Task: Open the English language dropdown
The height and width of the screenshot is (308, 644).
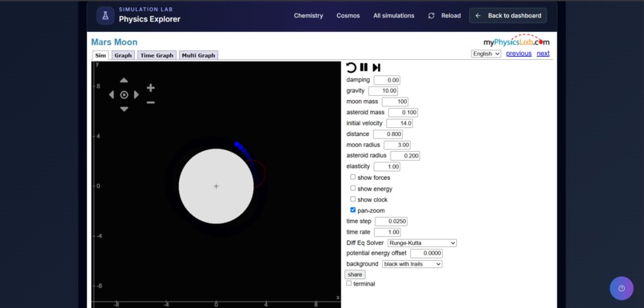Action: [x=487, y=54]
